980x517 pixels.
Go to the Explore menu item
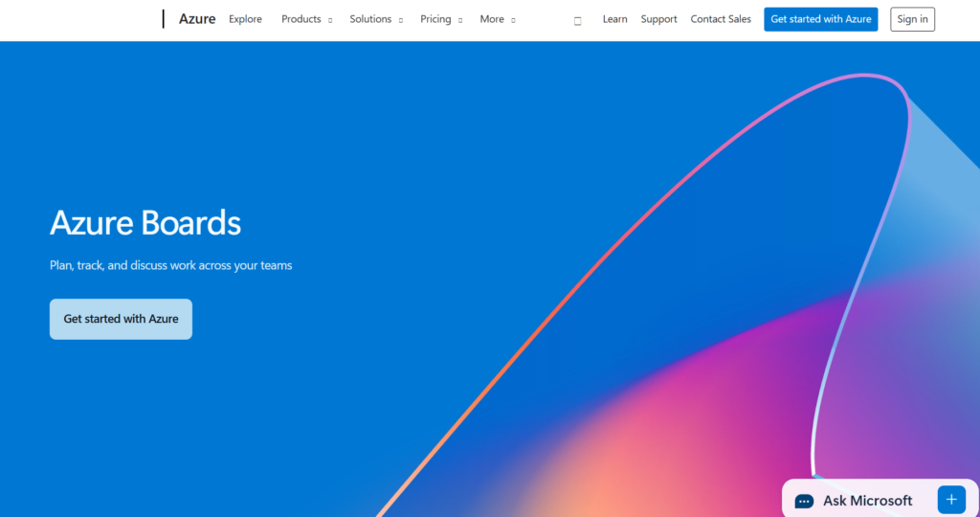click(x=245, y=19)
